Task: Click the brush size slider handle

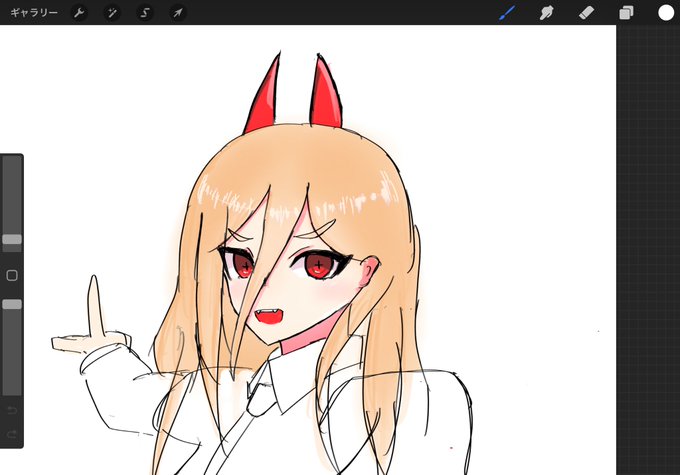Action: point(12,239)
